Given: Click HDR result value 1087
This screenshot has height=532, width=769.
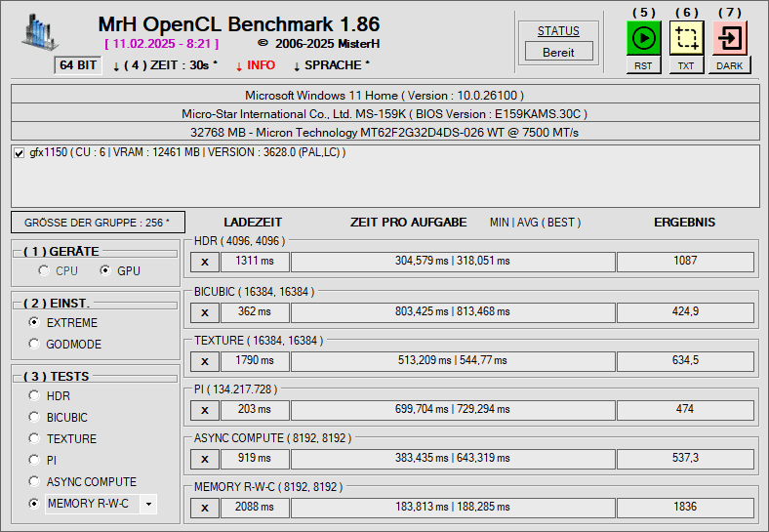Looking at the screenshot, I should (685, 262).
